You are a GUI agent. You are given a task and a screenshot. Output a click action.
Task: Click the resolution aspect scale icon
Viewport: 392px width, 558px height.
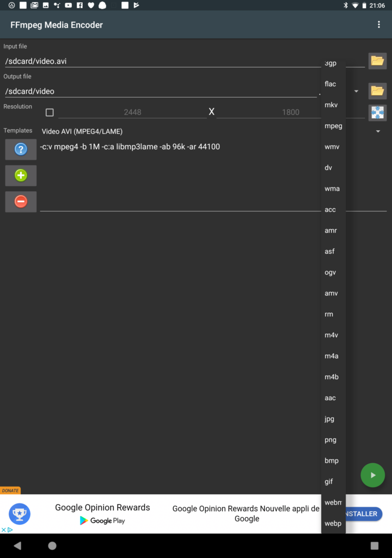pyautogui.click(x=377, y=113)
